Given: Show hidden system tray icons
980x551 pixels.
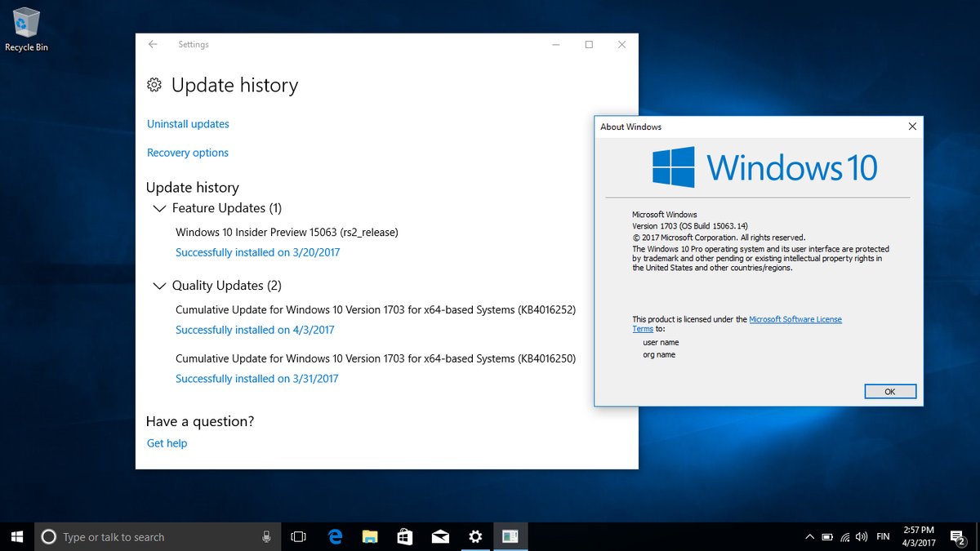Looking at the screenshot, I should pos(809,536).
